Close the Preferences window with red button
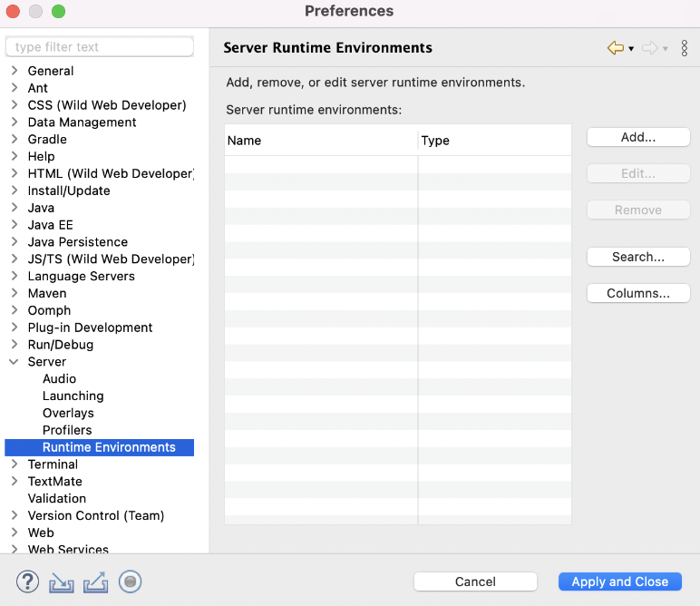Image resolution: width=700 pixels, height=606 pixels. coord(13,11)
